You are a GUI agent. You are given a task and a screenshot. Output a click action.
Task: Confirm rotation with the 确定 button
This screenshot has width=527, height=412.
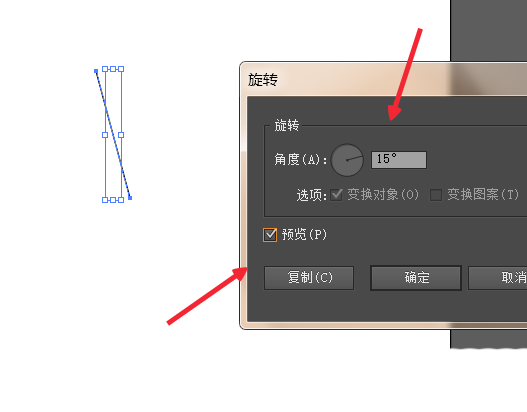click(x=416, y=278)
